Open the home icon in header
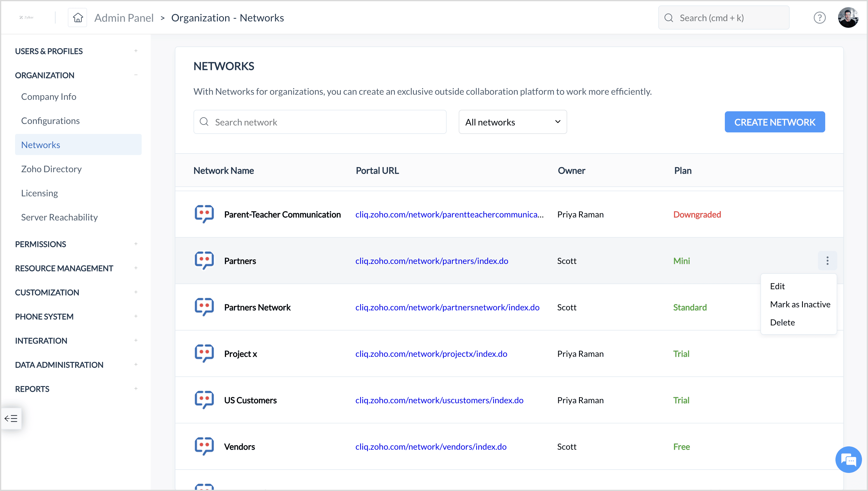 [77, 17]
